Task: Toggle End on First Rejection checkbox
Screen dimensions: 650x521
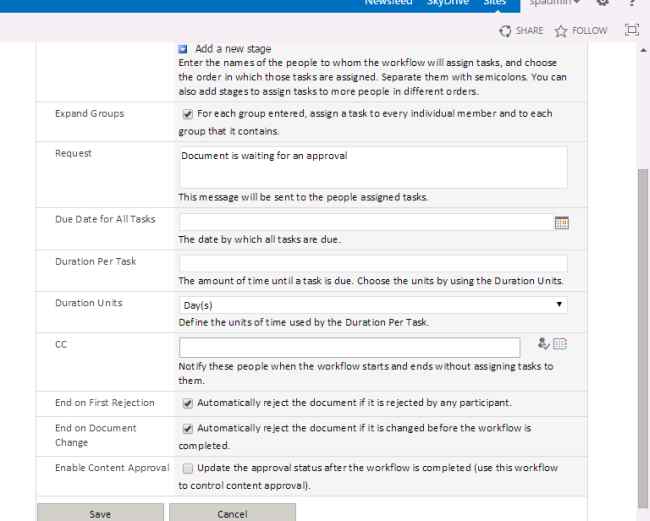Action: pyautogui.click(x=188, y=403)
